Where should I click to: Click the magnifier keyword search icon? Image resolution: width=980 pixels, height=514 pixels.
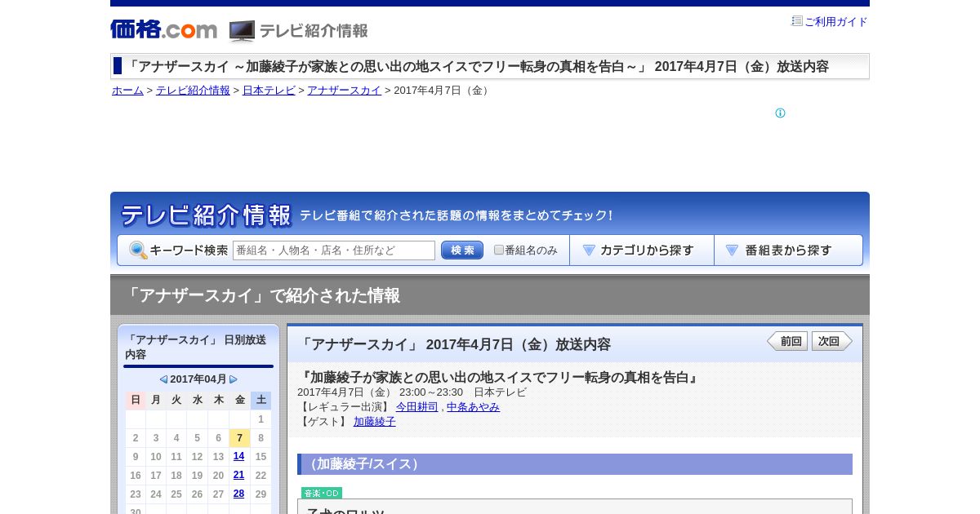[x=138, y=250]
